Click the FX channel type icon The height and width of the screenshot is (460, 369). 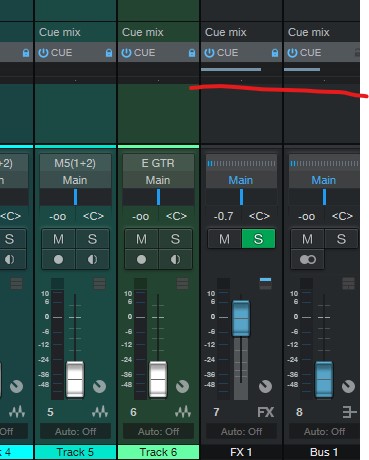(x=266, y=412)
